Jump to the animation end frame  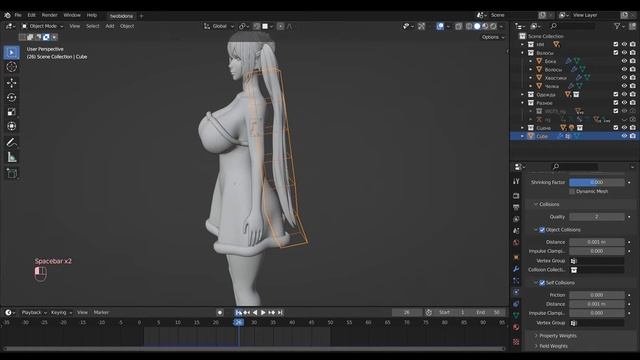(280, 313)
